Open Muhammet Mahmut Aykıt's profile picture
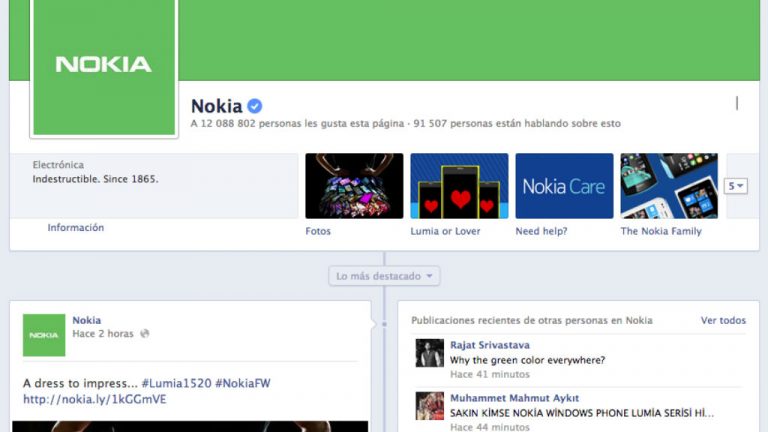The image size is (768, 432). 430,406
